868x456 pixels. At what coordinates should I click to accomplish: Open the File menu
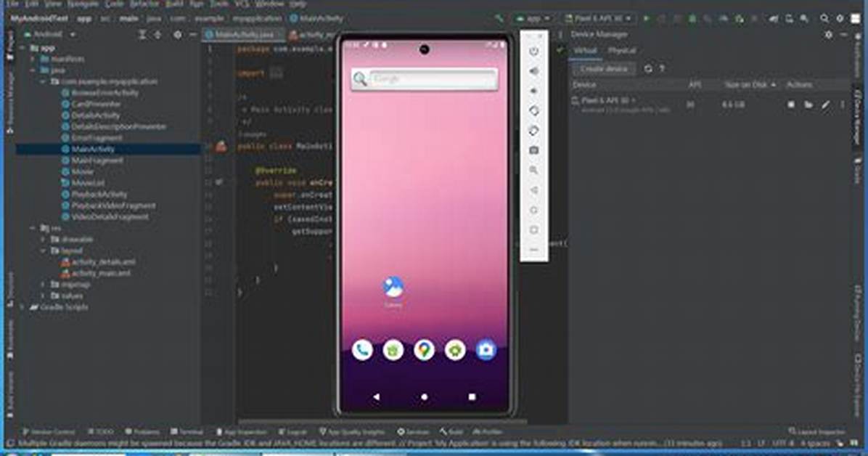[12, 4]
